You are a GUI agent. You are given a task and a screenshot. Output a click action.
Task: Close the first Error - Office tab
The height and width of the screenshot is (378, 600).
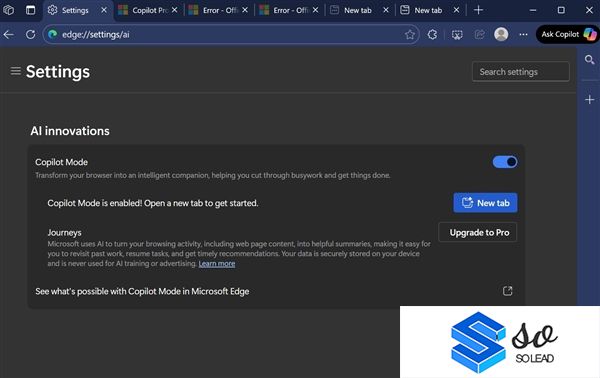click(x=245, y=10)
